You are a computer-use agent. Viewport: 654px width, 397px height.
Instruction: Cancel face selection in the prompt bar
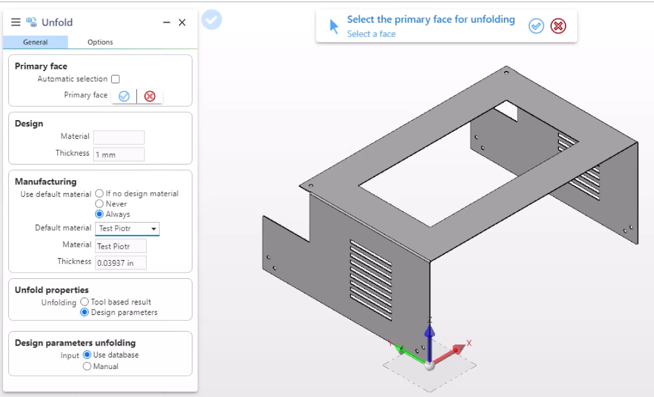click(558, 26)
